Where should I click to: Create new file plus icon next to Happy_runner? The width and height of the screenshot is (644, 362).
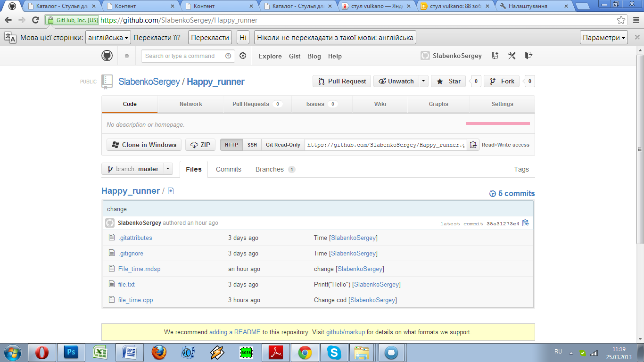171,191
